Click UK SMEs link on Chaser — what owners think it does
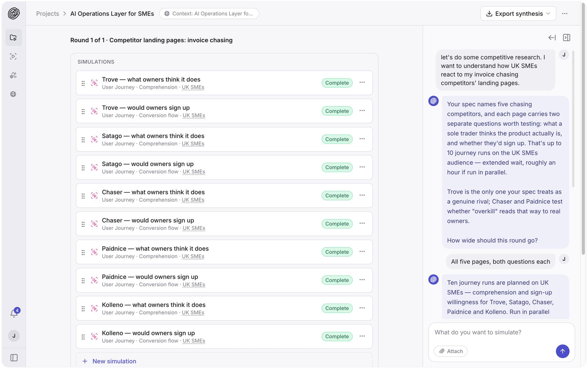 pos(193,200)
